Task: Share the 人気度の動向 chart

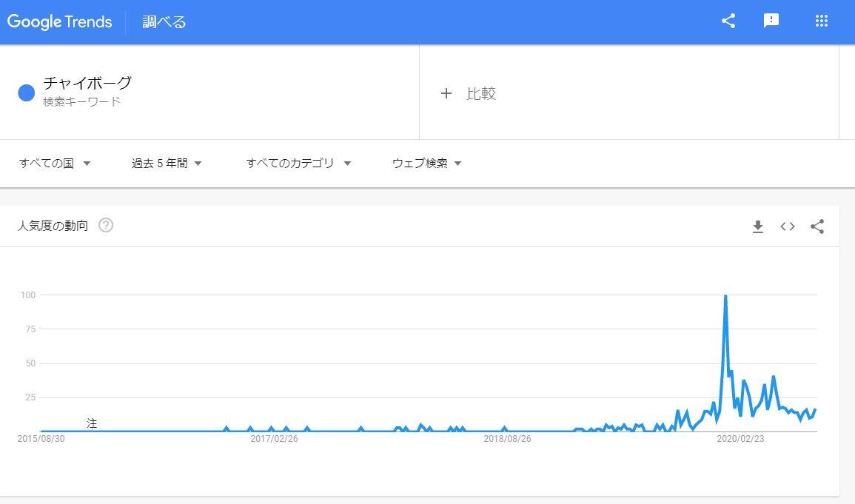Action: click(817, 226)
